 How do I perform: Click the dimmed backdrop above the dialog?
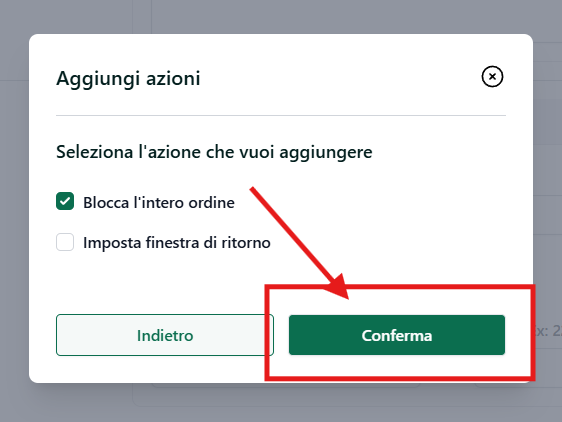click(x=281, y=16)
